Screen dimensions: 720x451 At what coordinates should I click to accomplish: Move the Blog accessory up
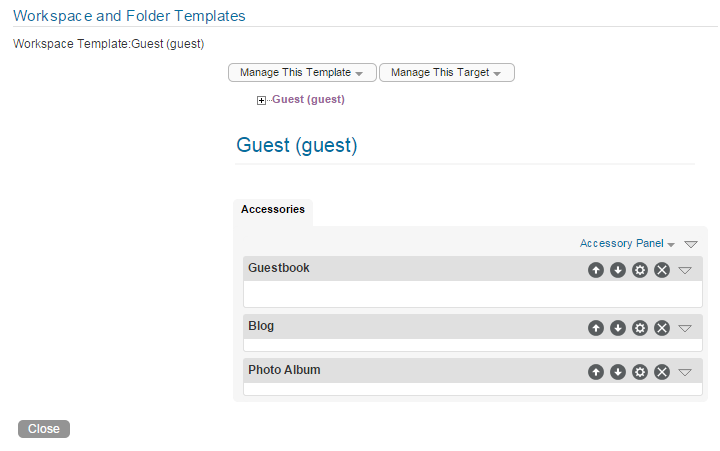pyautogui.click(x=596, y=328)
